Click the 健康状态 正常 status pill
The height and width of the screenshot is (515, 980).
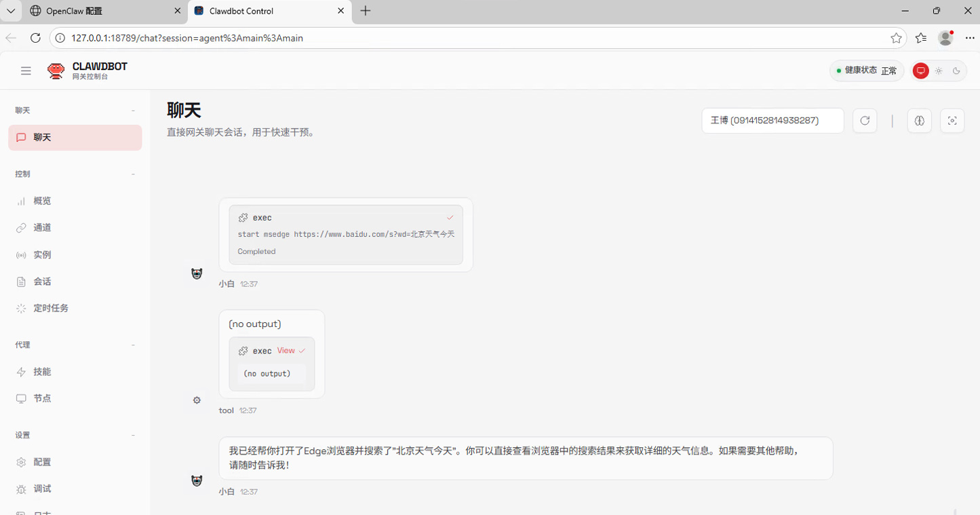point(866,71)
